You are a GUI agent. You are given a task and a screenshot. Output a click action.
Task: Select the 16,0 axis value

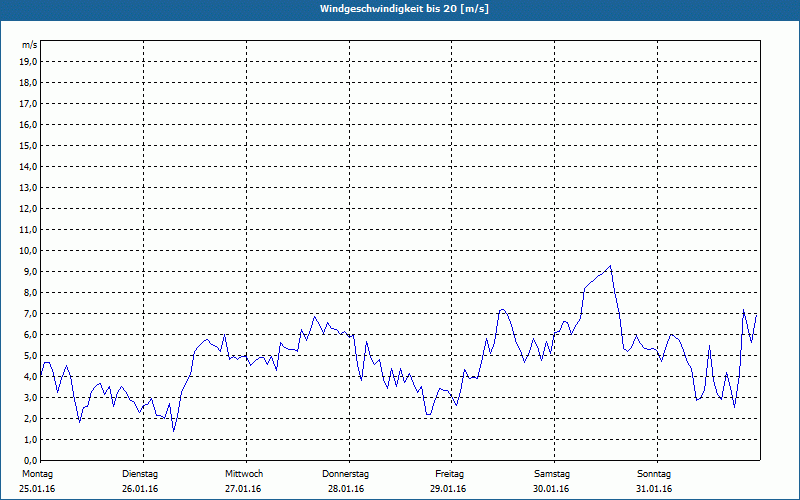(x=28, y=124)
